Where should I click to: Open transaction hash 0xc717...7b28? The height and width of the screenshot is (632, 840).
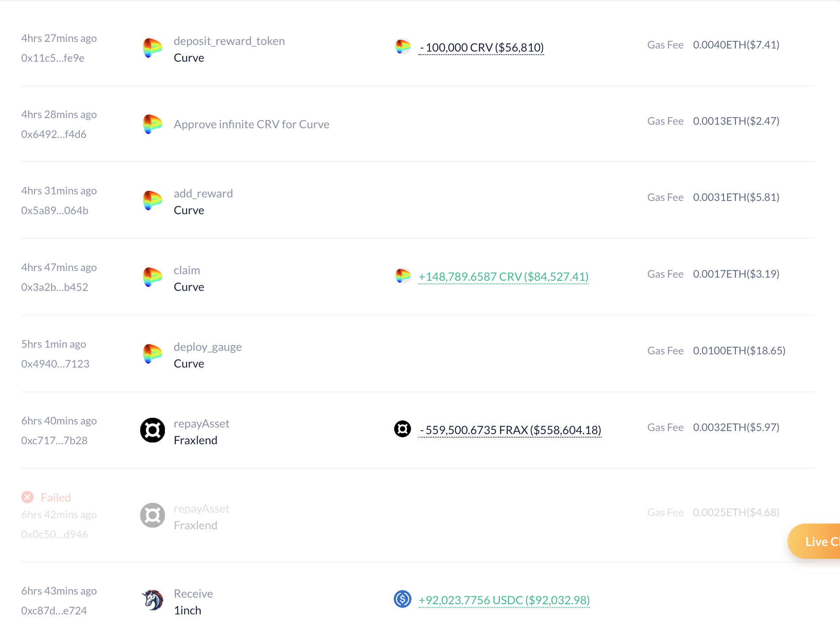point(54,441)
